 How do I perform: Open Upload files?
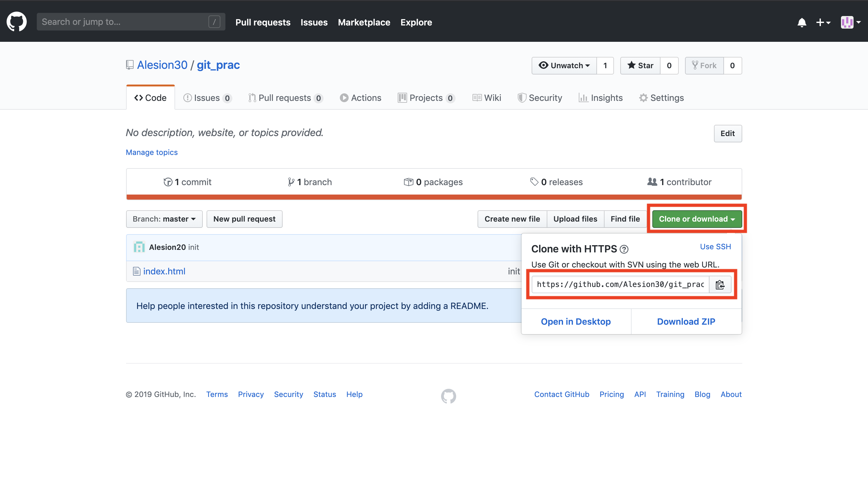[575, 219]
